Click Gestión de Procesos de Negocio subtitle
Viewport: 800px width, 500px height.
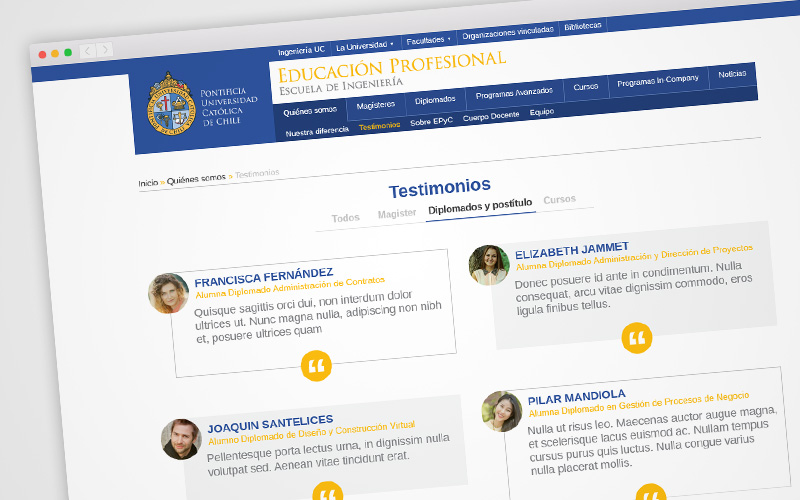point(684,402)
